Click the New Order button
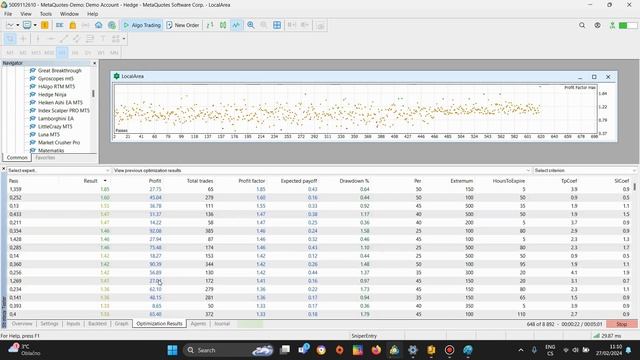Image resolution: width=640 pixels, height=360 pixels. click(183, 25)
